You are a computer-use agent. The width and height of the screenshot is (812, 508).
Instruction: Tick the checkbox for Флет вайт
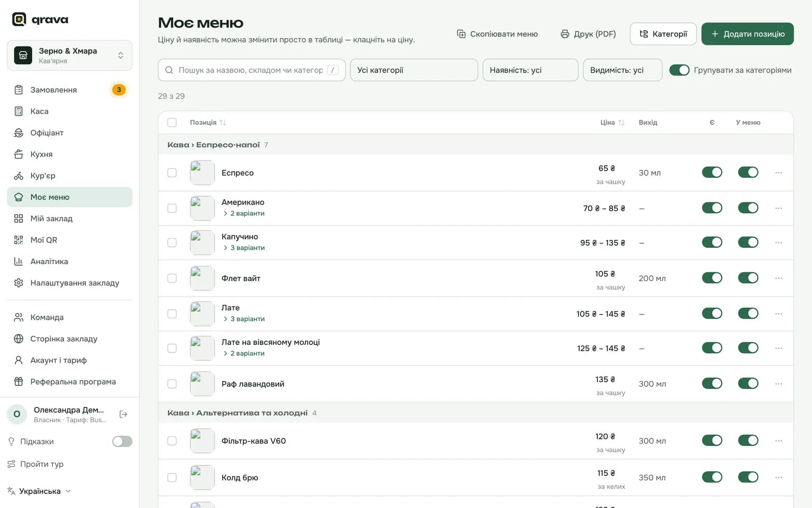tap(172, 278)
